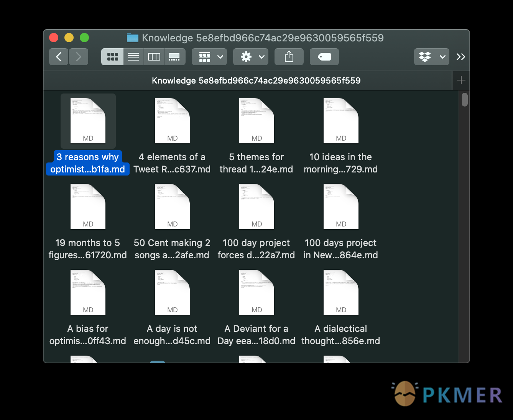This screenshot has width=513, height=420.
Task: Select the Knowledge 5e8efbd966c74ac29e9630059565f559 tab
Action: pyautogui.click(x=248, y=80)
